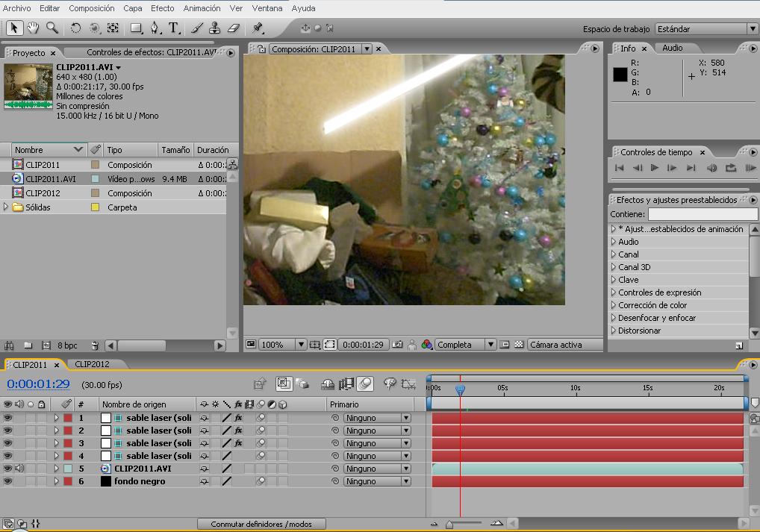760x532 pixels.
Task: Click the loop option icon in time controls
Action: point(730,168)
